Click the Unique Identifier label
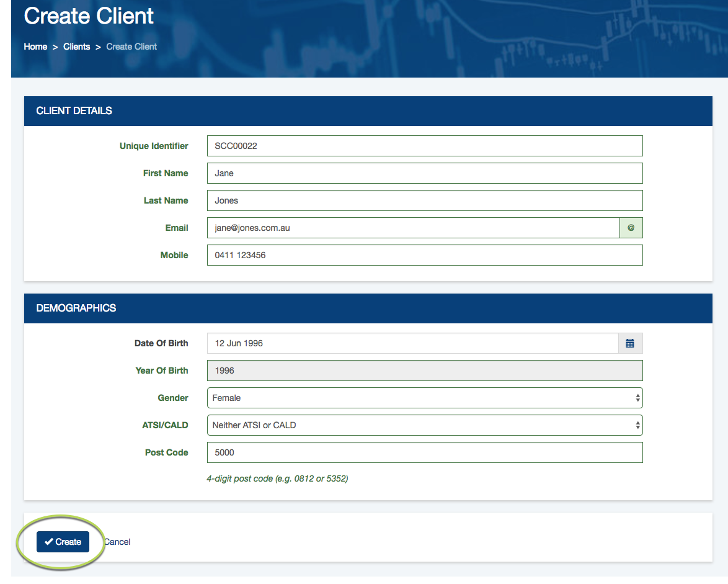Image resolution: width=728 pixels, height=584 pixels. point(154,146)
